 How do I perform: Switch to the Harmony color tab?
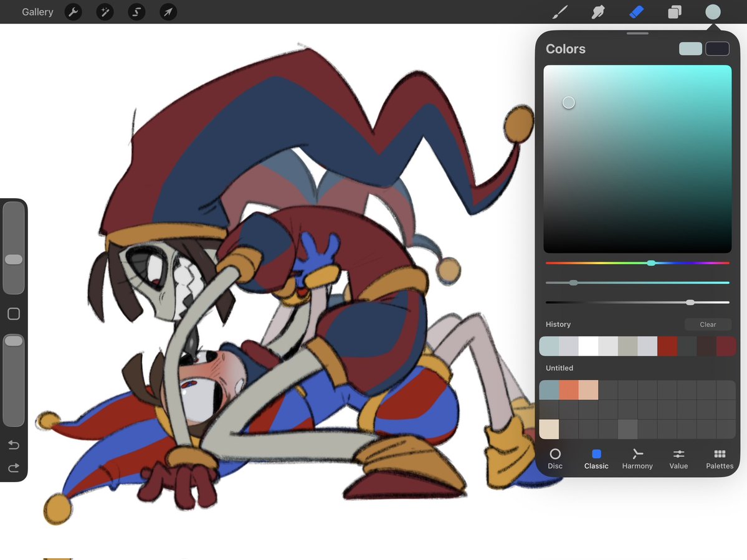637,458
